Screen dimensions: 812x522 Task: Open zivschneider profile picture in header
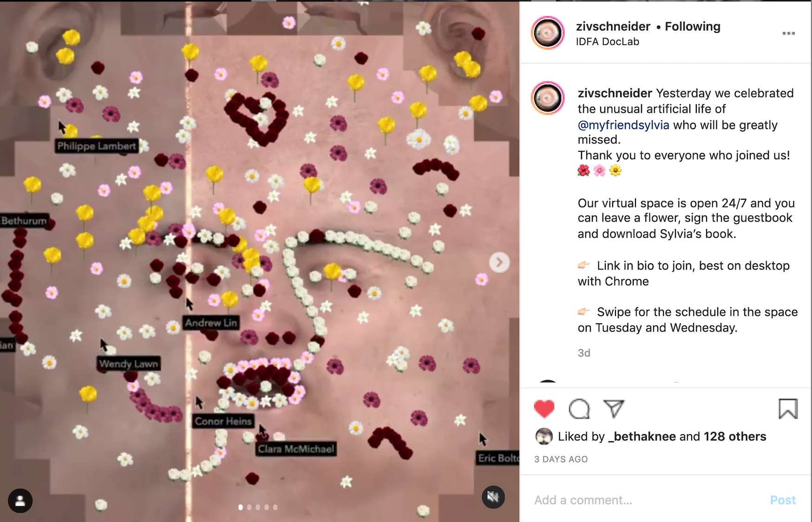click(x=548, y=33)
